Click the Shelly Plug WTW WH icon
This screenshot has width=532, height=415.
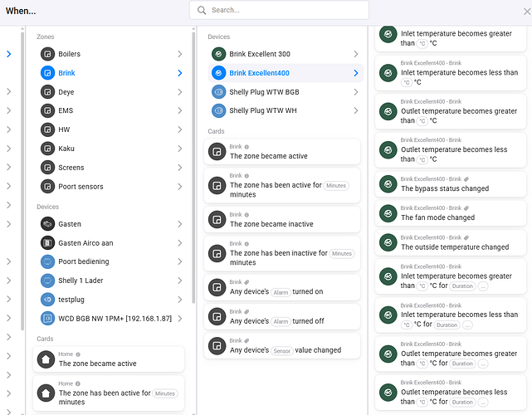[x=218, y=110]
